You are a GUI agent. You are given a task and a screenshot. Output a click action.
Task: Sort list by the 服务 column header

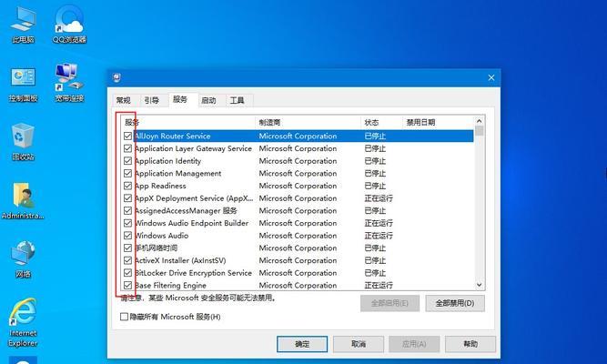pyautogui.click(x=188, y=122)
